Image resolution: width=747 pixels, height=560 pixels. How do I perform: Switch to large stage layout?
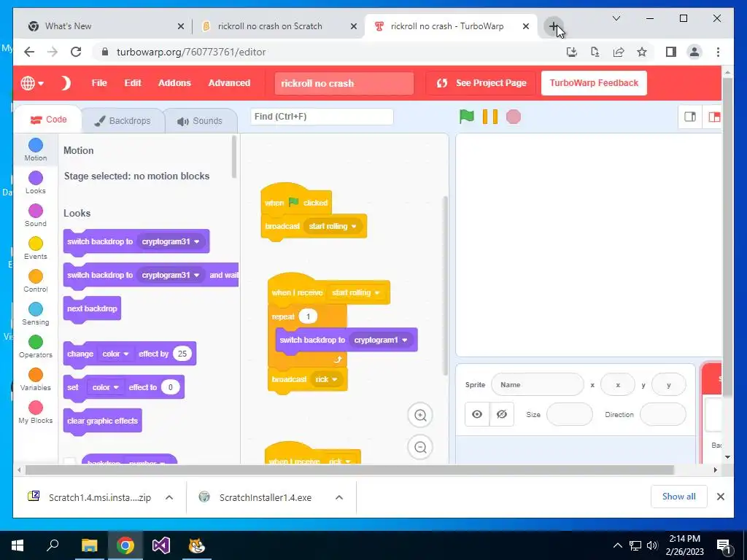pyautogui.click(x=713, y=117)
